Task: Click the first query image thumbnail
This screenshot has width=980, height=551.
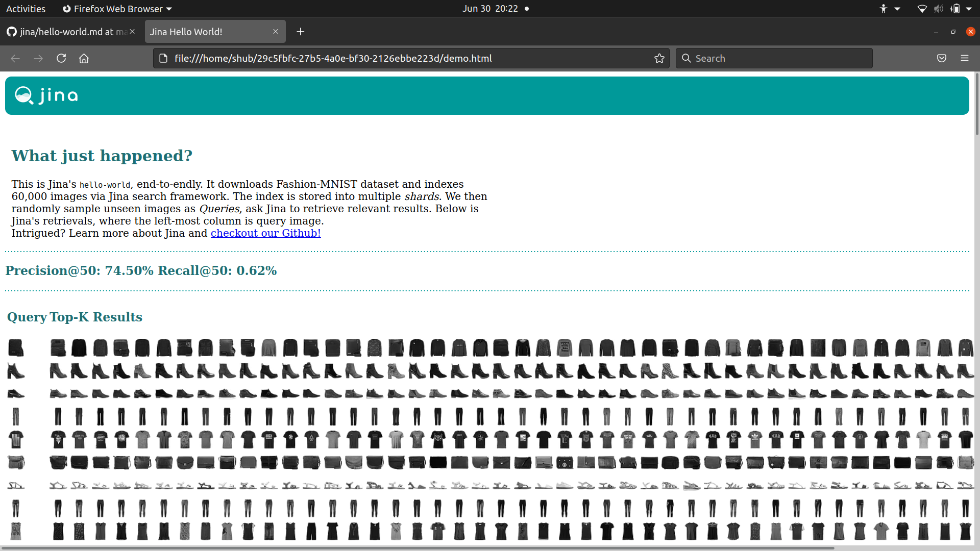Action: click(17, 347)
